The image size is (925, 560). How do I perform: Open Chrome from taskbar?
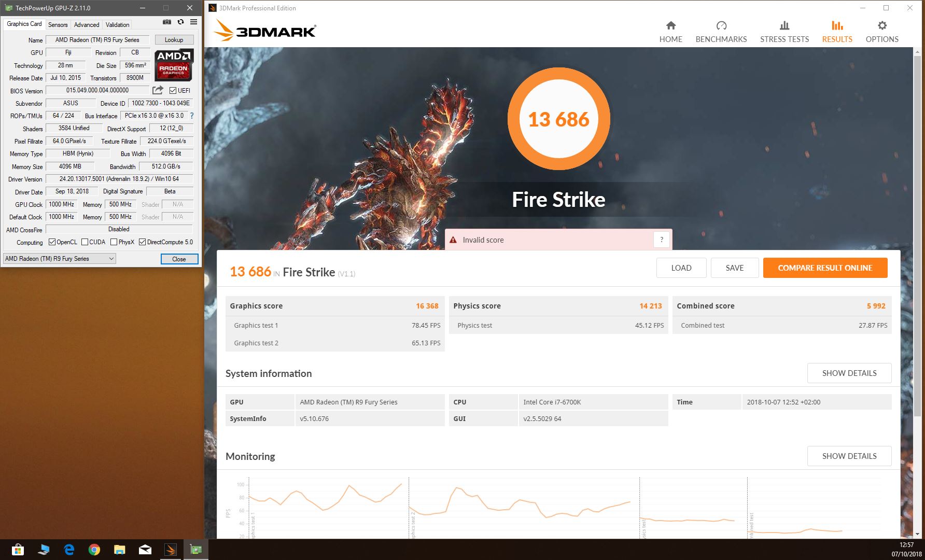[94, 549]
